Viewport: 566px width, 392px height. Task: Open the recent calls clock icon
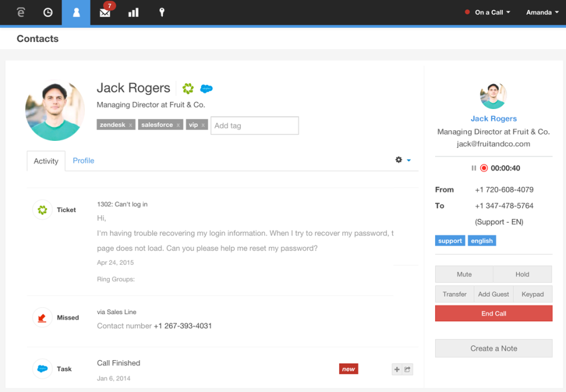(48, 12)
